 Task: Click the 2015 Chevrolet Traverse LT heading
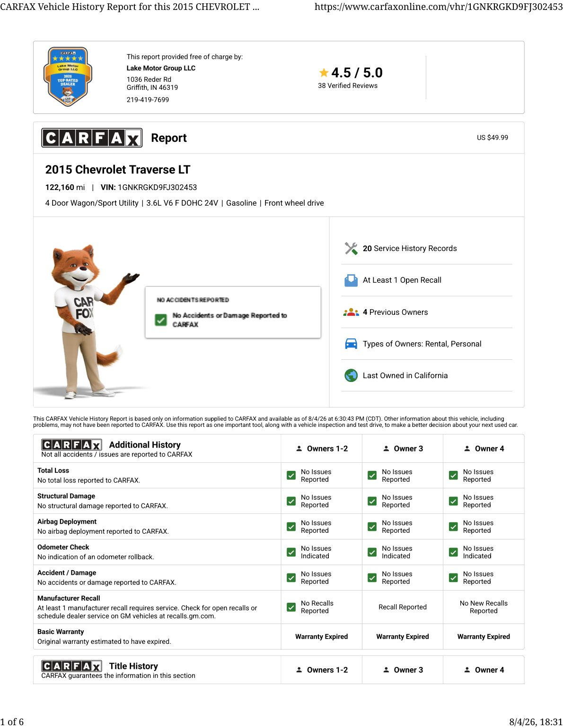point(118,170)
